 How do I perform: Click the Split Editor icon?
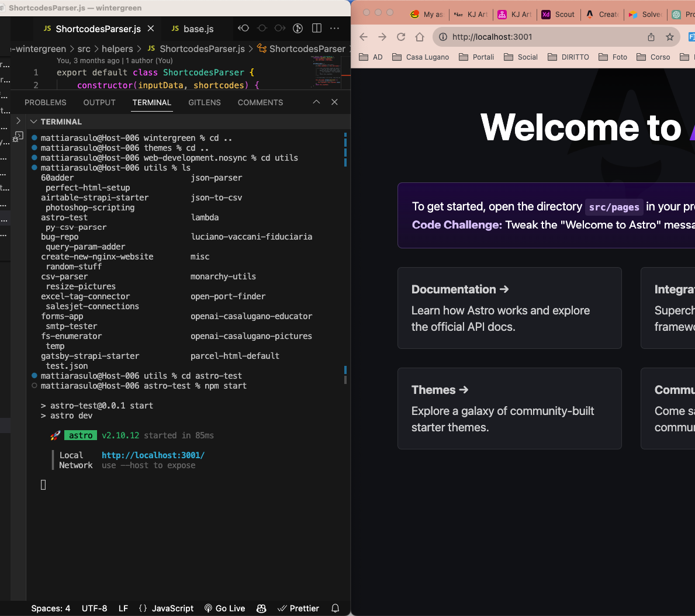(x=316, y=28)
